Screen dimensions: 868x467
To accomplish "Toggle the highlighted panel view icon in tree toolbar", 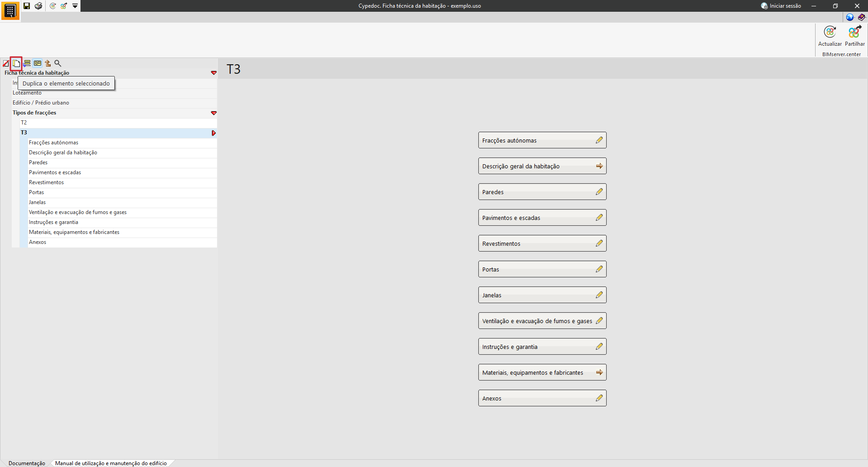I will point(38,63).
